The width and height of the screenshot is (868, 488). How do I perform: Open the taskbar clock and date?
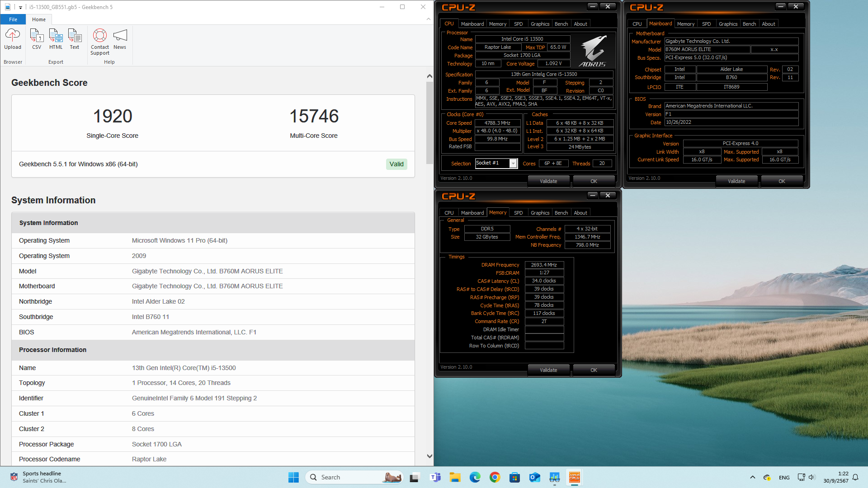click(836, 477)
